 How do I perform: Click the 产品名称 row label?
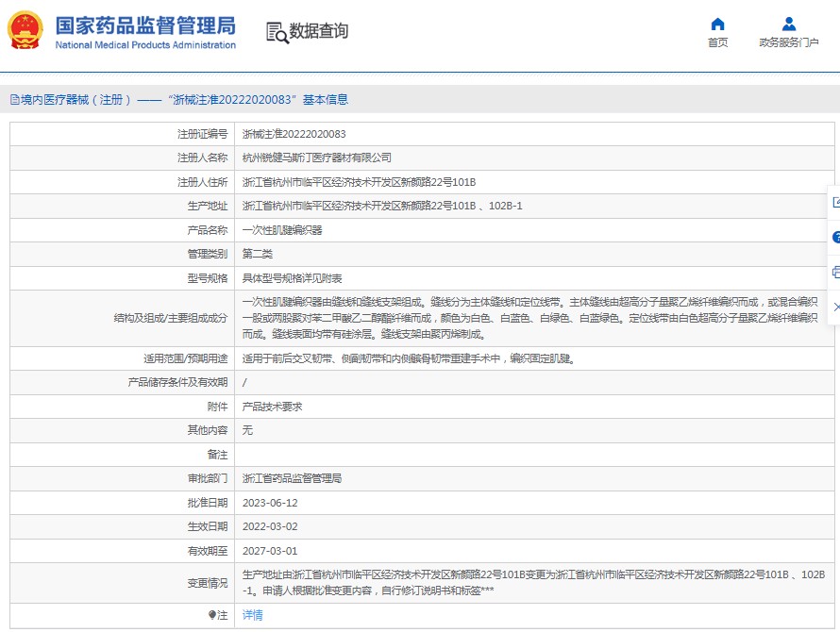[x=208, y=230]
